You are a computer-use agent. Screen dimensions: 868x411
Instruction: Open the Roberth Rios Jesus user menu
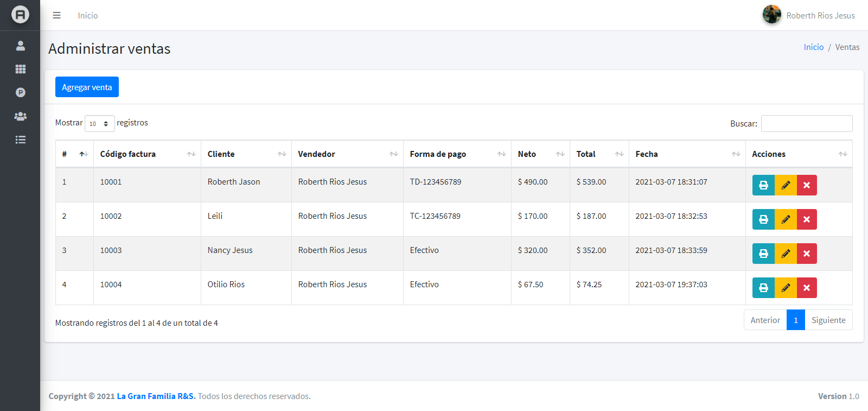click(809, 15)
